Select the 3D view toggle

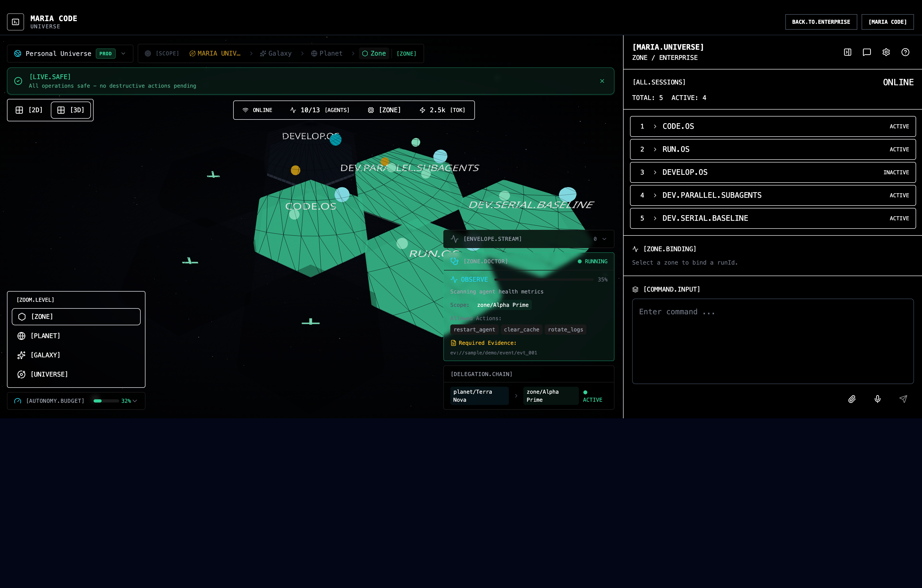(x=71, y=110)
